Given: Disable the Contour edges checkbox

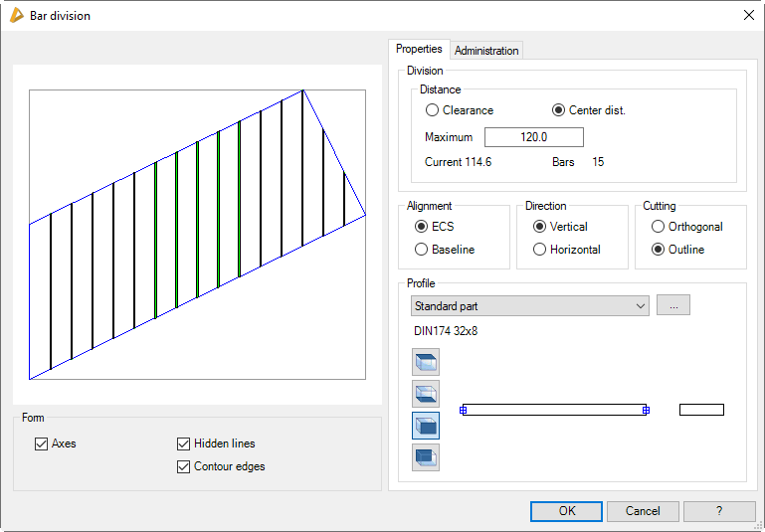Looking at the screenshot, I should click(x=183, y=466).
